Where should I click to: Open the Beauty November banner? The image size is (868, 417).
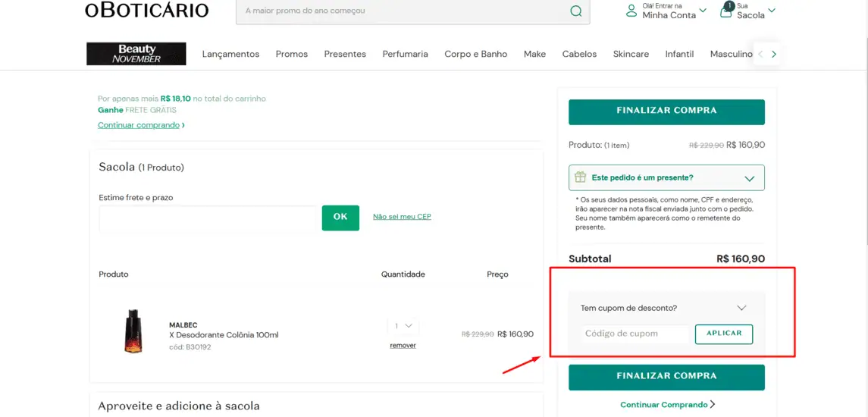pos(136,54)
